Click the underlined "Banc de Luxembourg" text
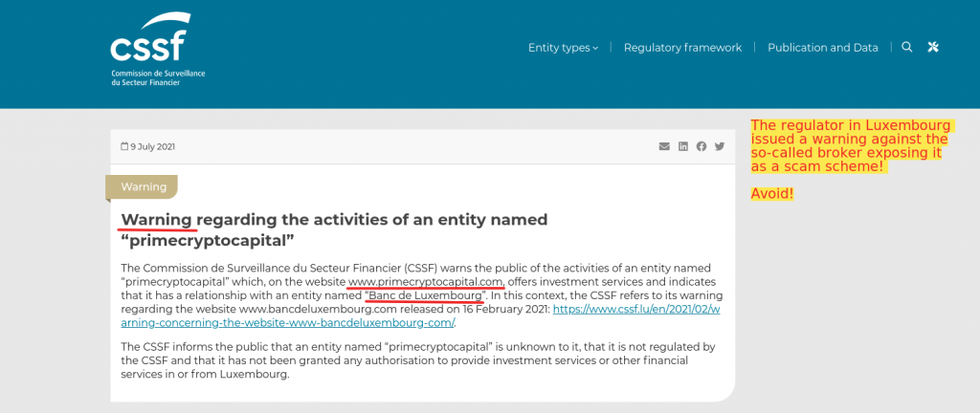 pyautogui.click(x=425, y=295)
